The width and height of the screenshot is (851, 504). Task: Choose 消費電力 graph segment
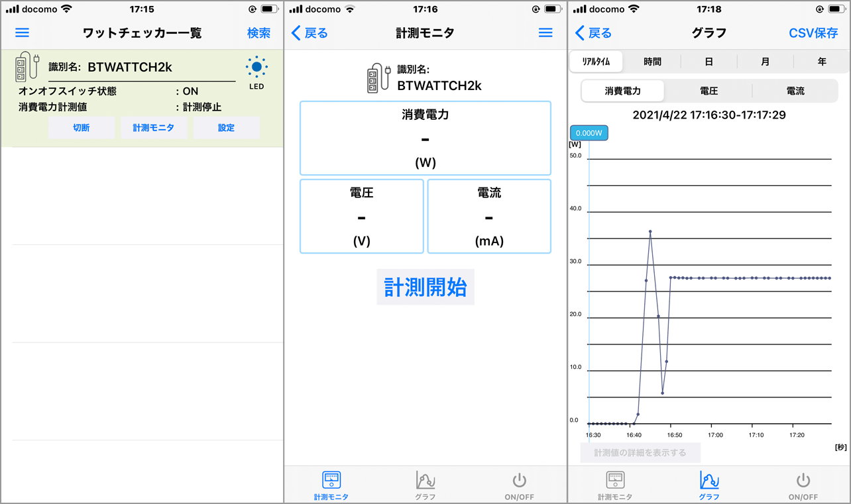(x=623, y=91)
